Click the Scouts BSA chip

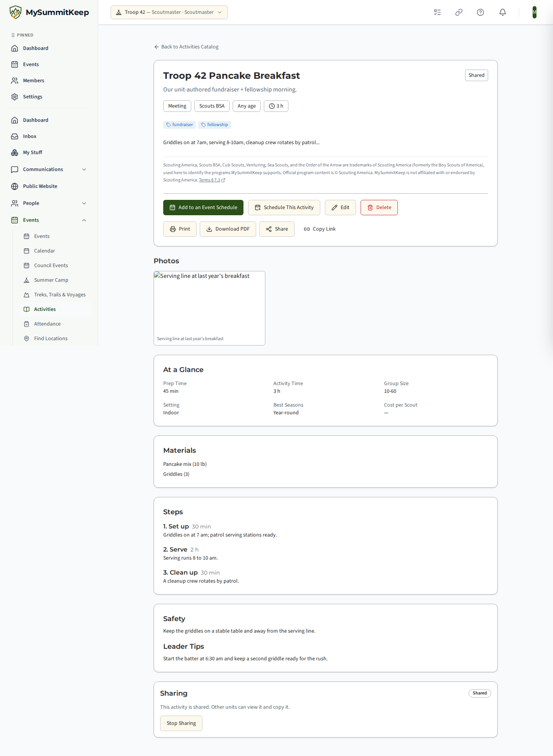pos(212,106)
